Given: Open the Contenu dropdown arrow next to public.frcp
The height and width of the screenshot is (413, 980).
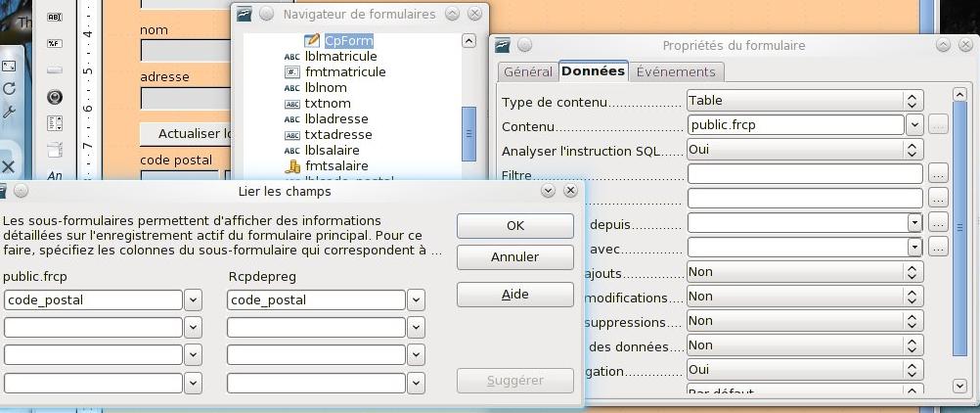Looking at the screenshot, I should (x=914, y=125).
